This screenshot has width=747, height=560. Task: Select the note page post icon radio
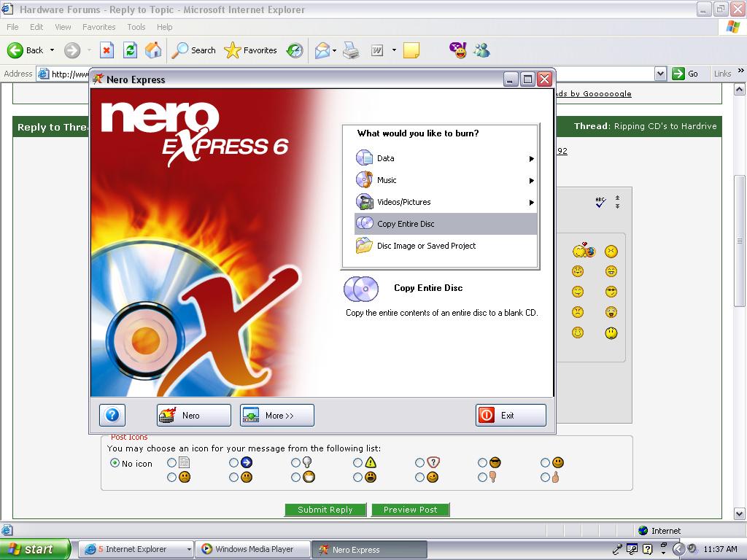click(172, 462)
